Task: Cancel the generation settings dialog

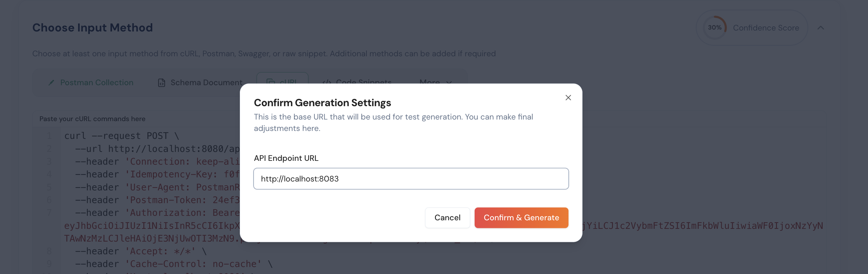Action: [x=447, y=218]
